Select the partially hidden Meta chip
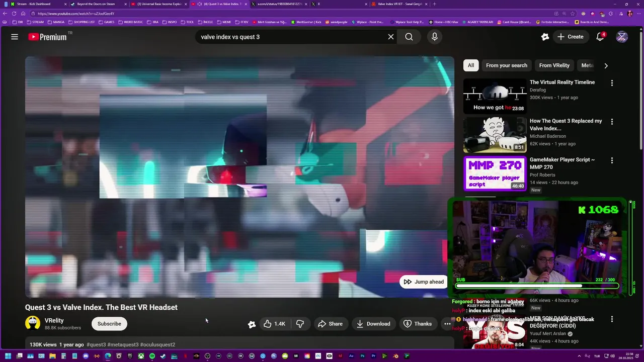The height and width of the screenshot is (362, 644). click(587, 65)
